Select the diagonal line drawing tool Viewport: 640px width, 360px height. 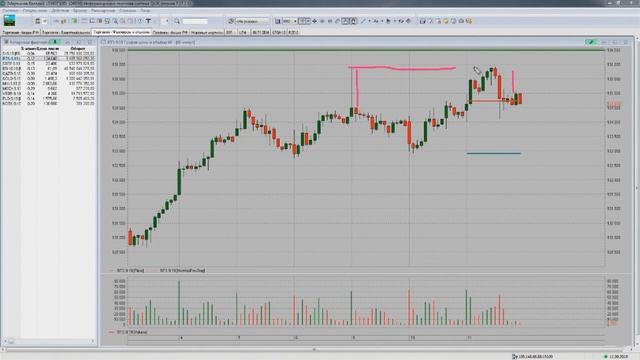pyautogui.click(x=363, y=21)
